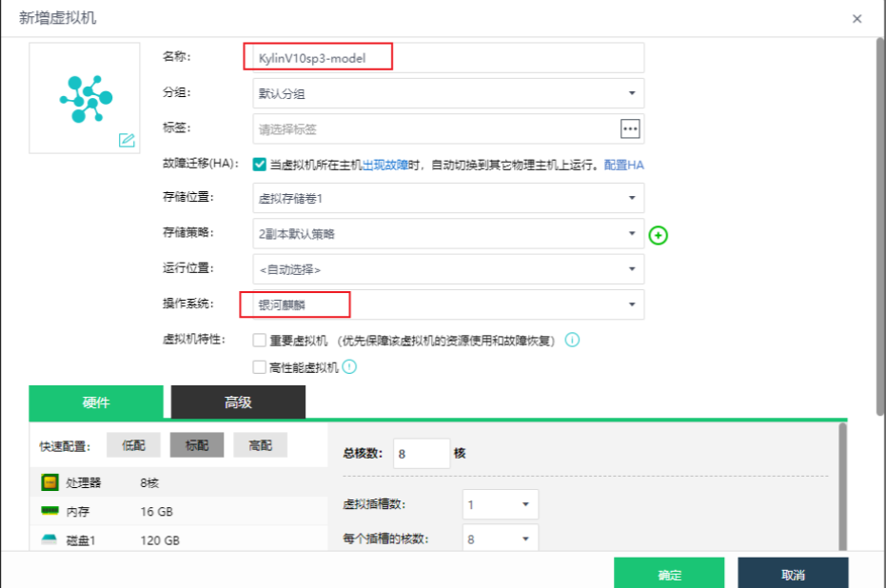Toggle the 故障迁移(HA) checkbox
The width and height of the screenshot is (886, 588).
point(259,165)
